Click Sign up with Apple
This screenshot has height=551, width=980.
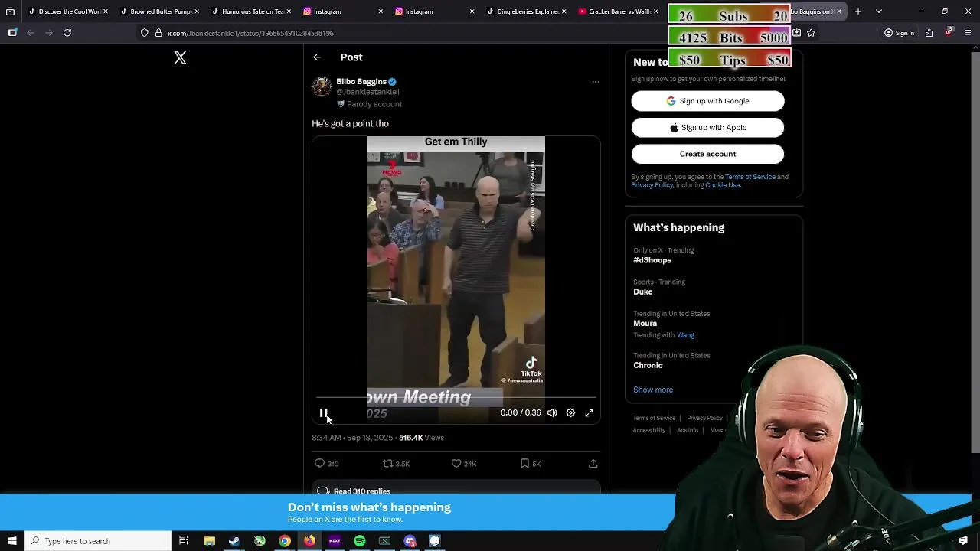pos(707,128)
